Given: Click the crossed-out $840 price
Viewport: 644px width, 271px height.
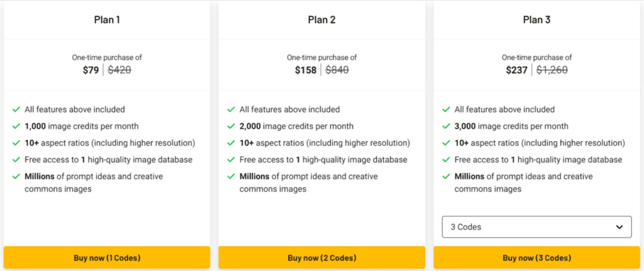Looking at the screenshot, I should [336, 70].
